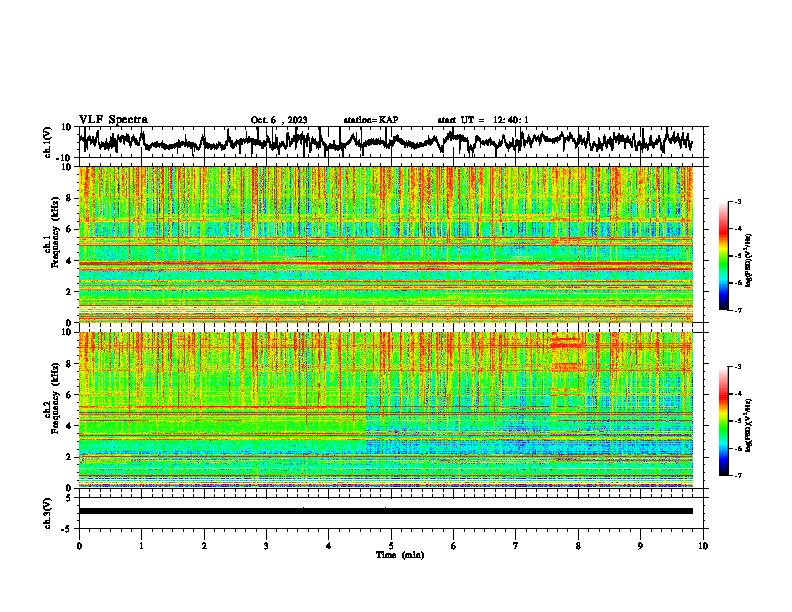This screenshot has width=792, height=612.
Task: Click time axis tick label "6"
Action: 454,546
